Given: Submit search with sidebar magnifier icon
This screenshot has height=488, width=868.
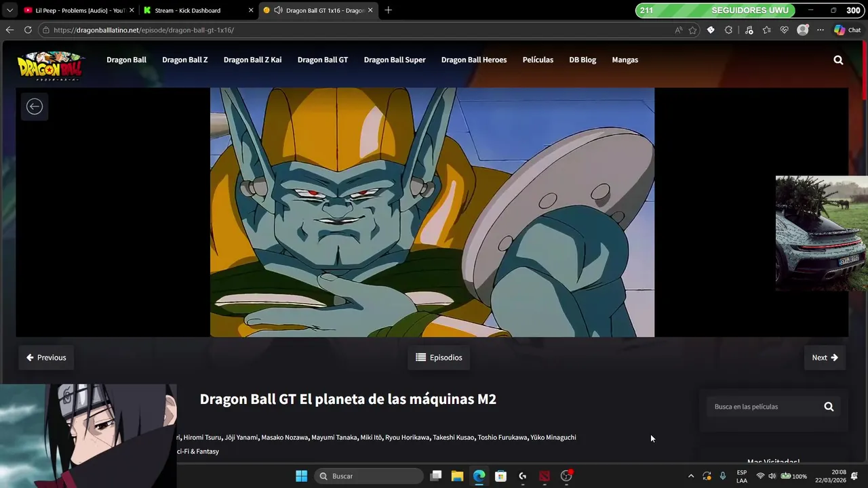Looking at the screenshot, I should click(829, 407).
